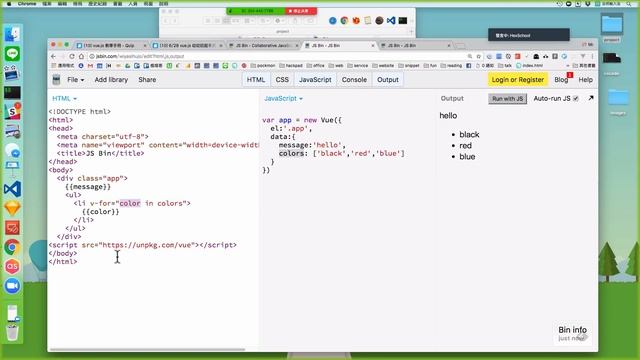Screen dimensions: 640x360
Task: Open Finder from the Dock
Action: coord(12,34)
